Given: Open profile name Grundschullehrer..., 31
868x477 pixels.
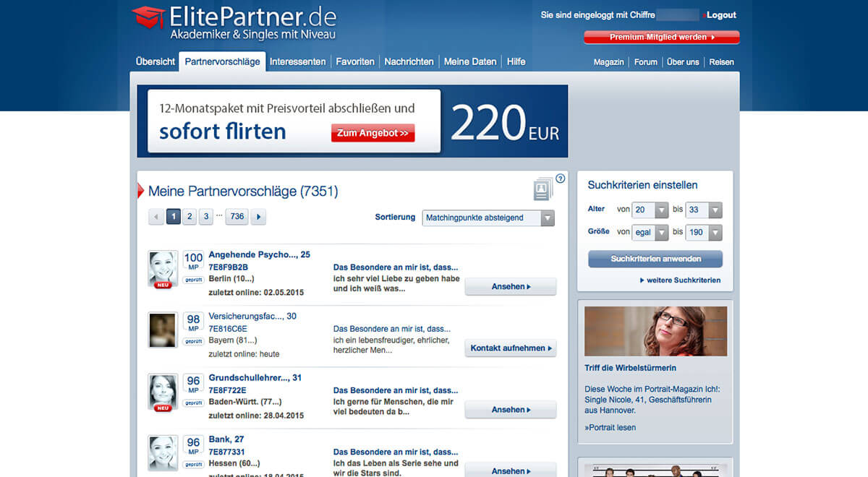Looking at the screenshot, I should coord(255,377).
